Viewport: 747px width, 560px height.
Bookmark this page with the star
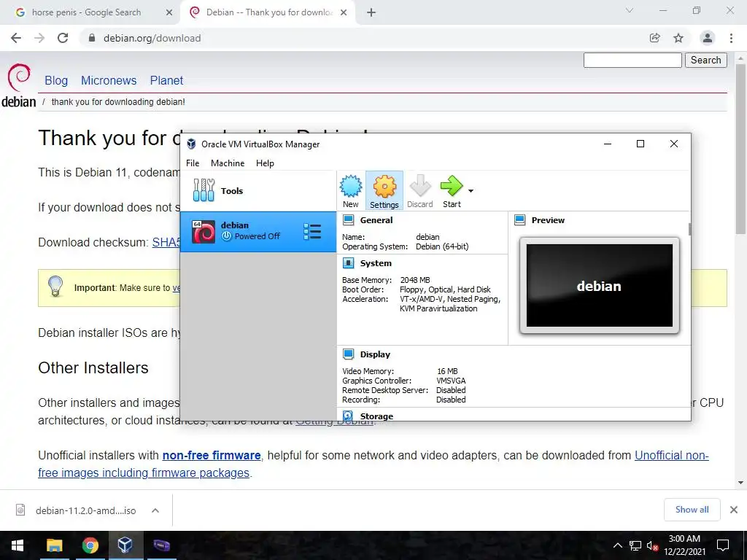click(x=678, y=38)
